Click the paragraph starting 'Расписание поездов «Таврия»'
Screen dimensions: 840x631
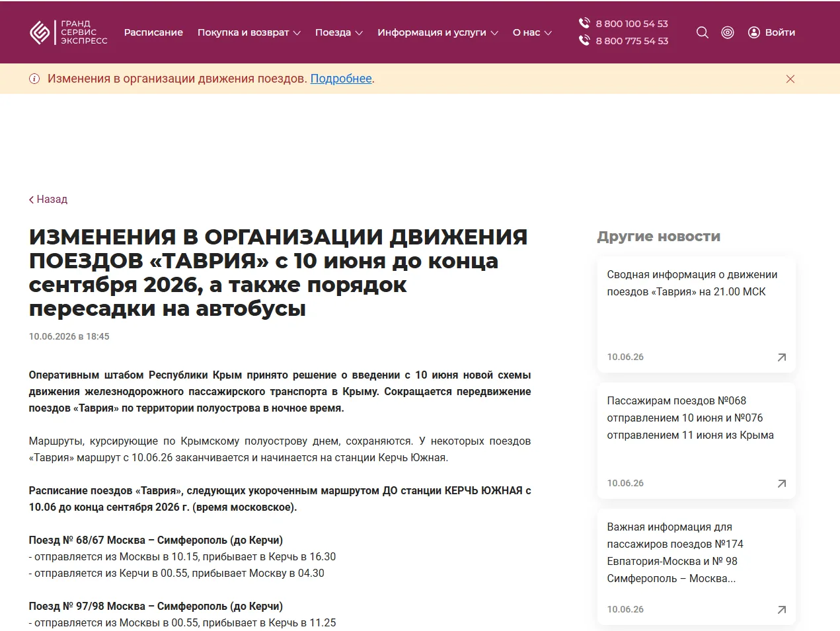click(x=280, y=499)
